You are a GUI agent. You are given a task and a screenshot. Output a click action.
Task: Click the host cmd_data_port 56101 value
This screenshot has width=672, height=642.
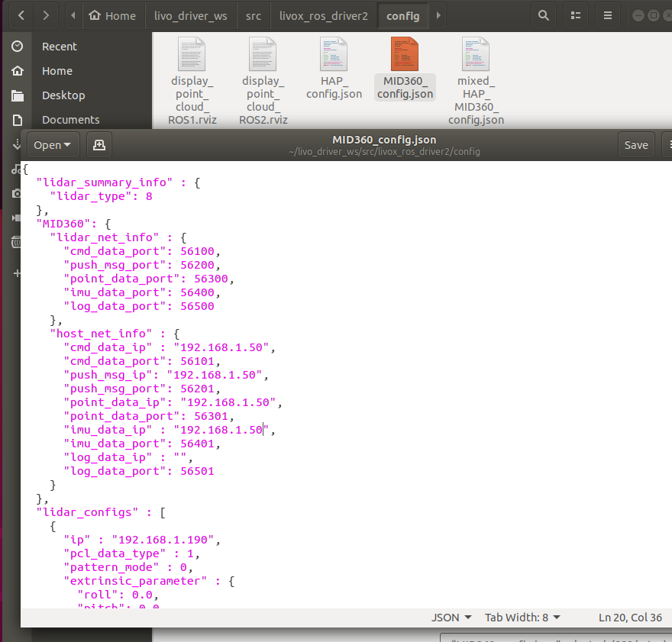point(197,361)
